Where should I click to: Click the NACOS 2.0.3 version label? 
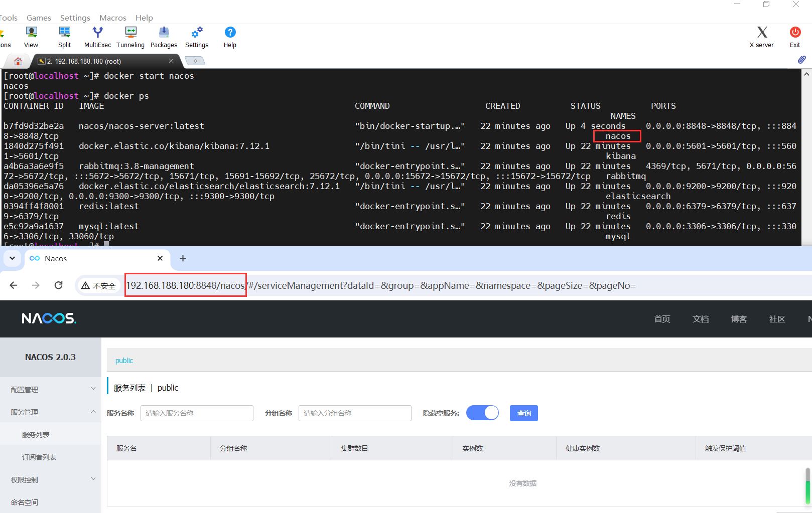point(50,357)
